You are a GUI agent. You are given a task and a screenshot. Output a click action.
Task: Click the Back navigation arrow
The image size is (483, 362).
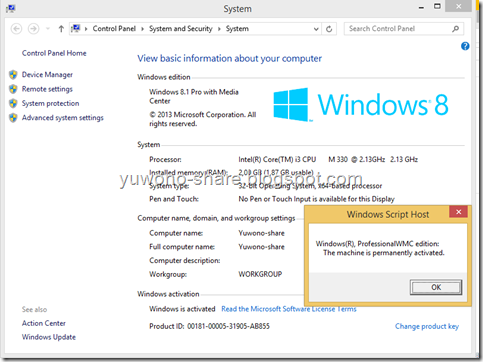16,29
